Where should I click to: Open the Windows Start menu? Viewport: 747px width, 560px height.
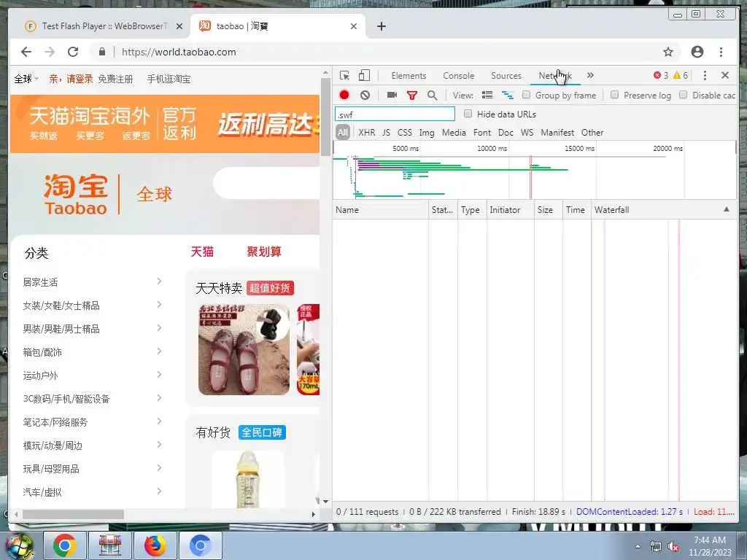pyautogui.click(x=19, y=546)
